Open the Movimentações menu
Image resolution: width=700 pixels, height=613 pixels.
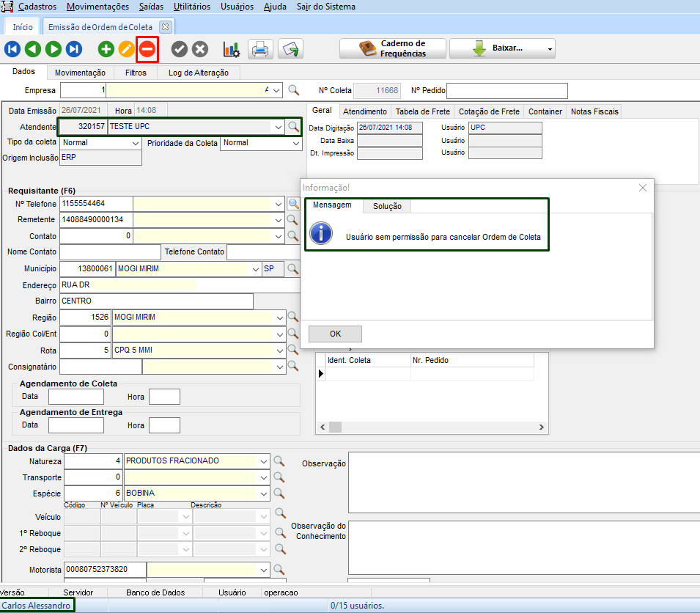pyautogui.click(x=97, y=7)
